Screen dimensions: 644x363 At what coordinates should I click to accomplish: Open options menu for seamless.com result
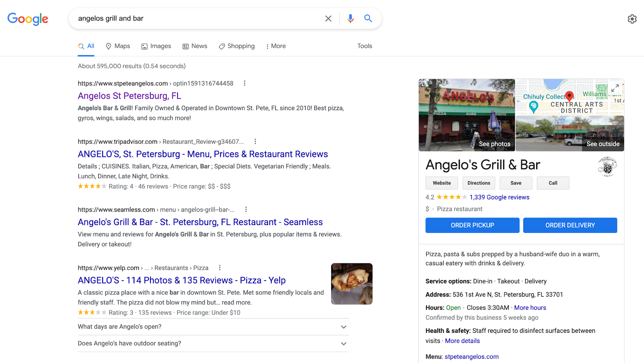pos(246,209)
